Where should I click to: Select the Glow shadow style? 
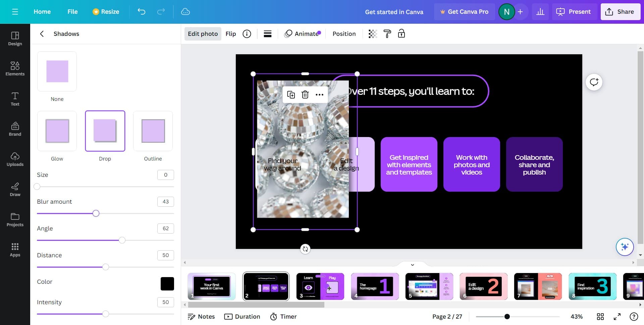click(57, 131)
